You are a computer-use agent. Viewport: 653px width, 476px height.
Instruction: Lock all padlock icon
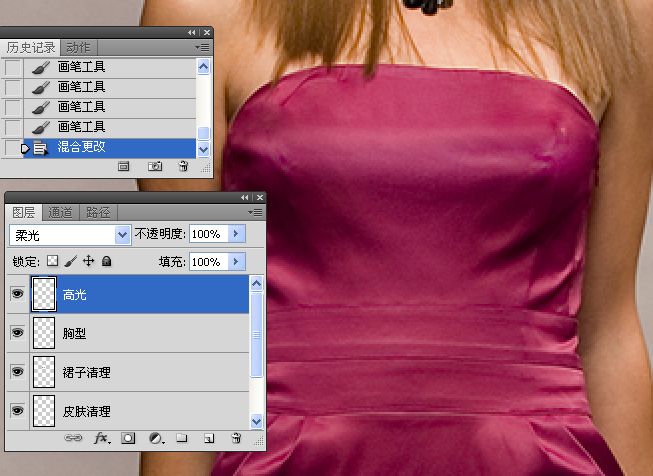(x=107, y=261)
